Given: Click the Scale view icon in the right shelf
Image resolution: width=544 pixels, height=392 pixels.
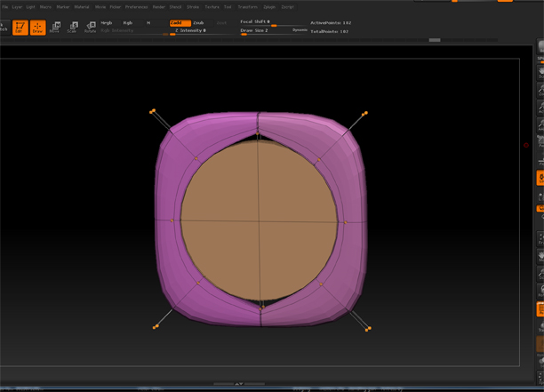Looking at the screenshot, I should pos(540,274).
